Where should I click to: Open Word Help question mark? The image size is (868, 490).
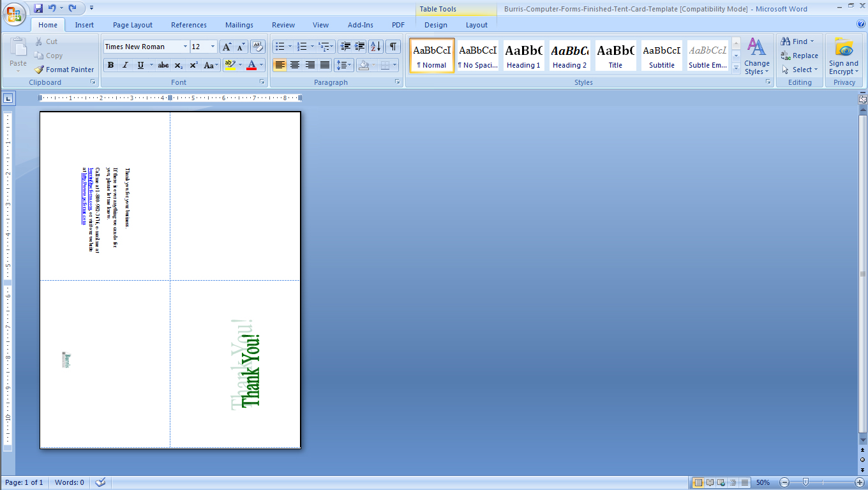[861, 24]
